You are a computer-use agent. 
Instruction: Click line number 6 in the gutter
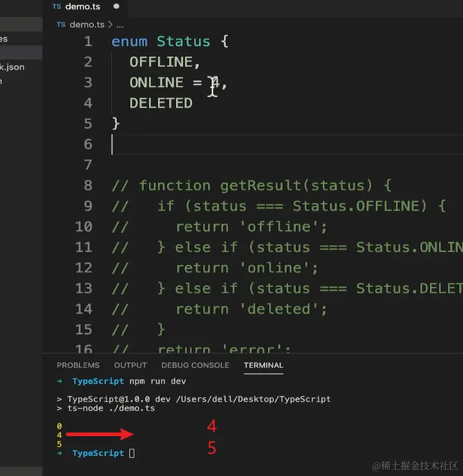88,144
